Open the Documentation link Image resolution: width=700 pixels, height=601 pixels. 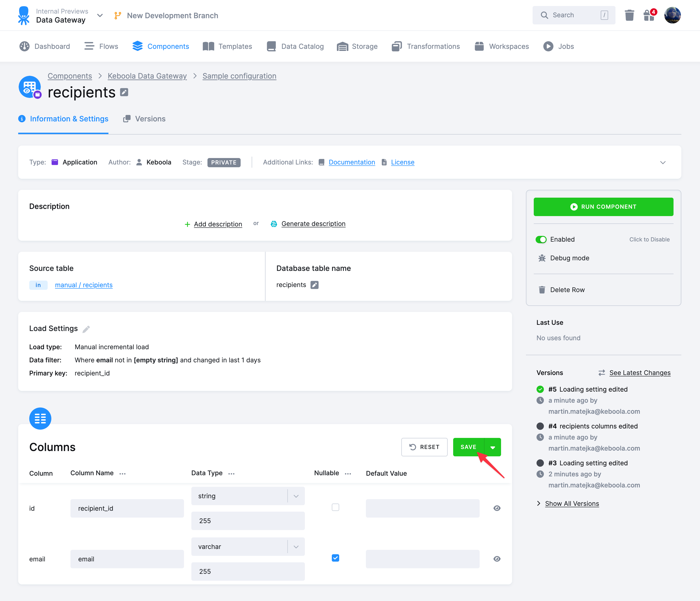point(352,162)
